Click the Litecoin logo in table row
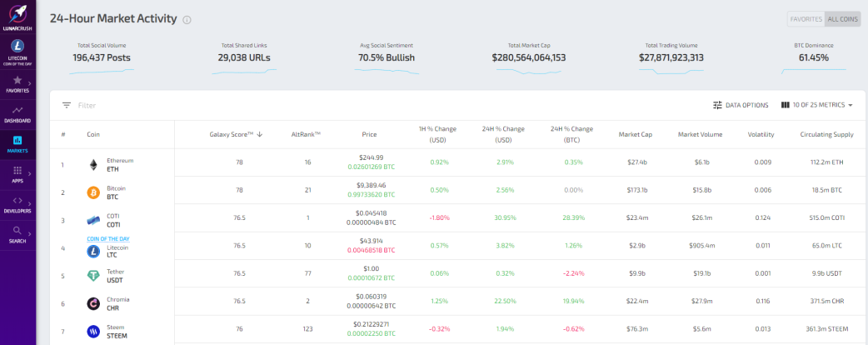 (x=93, y=252)
